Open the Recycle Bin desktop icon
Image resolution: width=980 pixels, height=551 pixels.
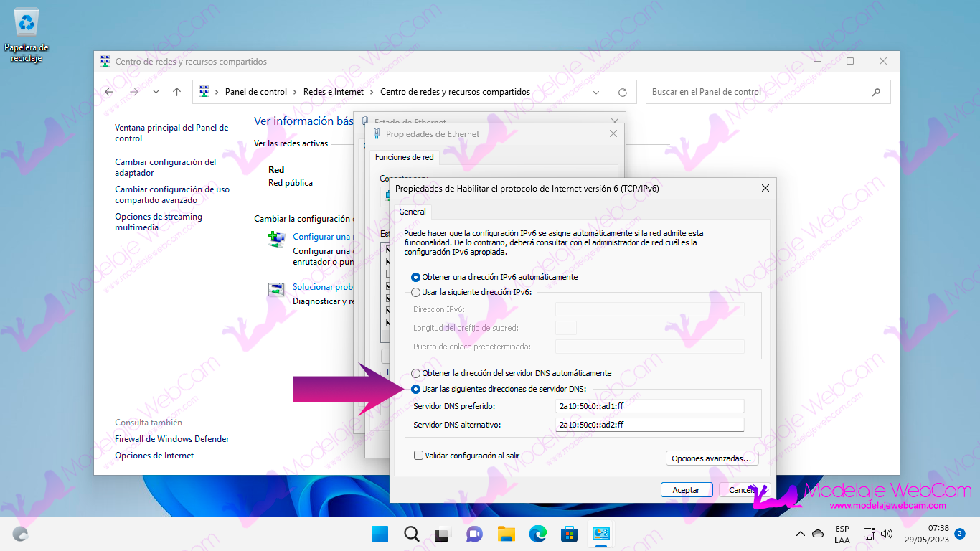pyautogui.click(x=27, y=25)
